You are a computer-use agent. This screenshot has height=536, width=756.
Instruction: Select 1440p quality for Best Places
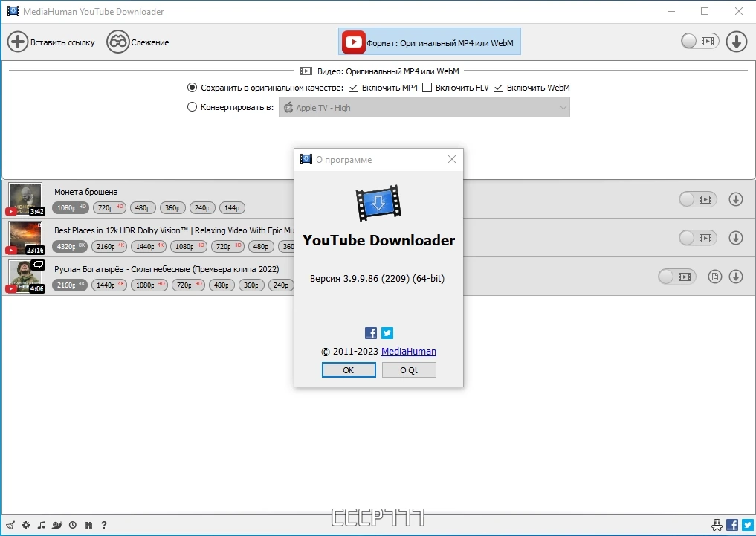click(x=149, y=246)
